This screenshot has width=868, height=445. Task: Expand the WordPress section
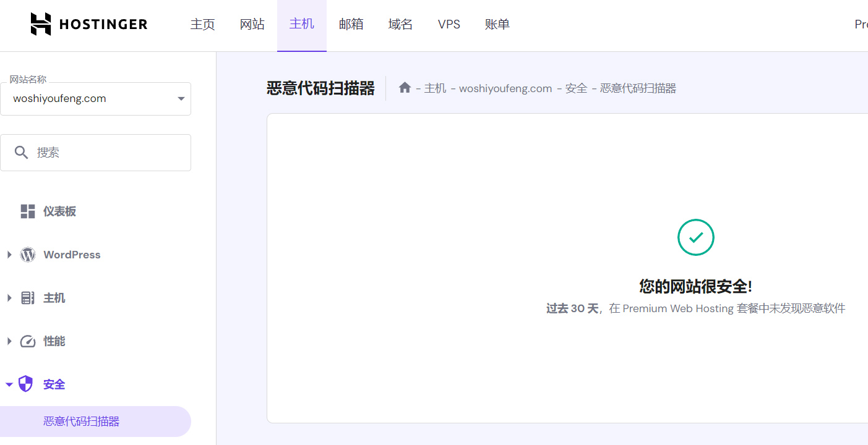click(9, 254)
